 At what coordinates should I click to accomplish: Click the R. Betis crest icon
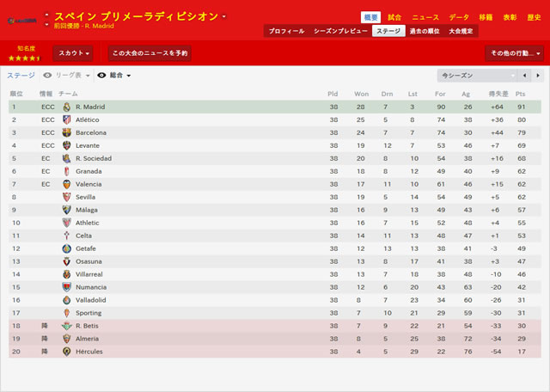click(x=67, y=326)
